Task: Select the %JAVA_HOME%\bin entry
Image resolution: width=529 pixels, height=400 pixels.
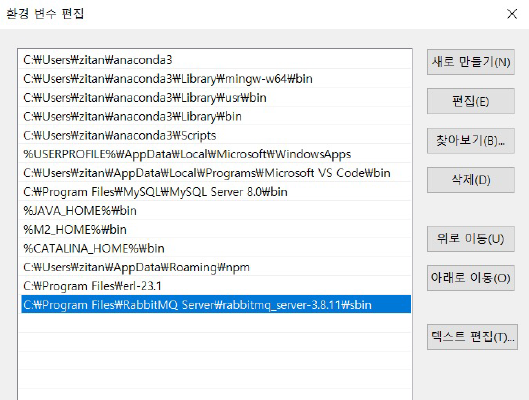Action: pos(216,211)
